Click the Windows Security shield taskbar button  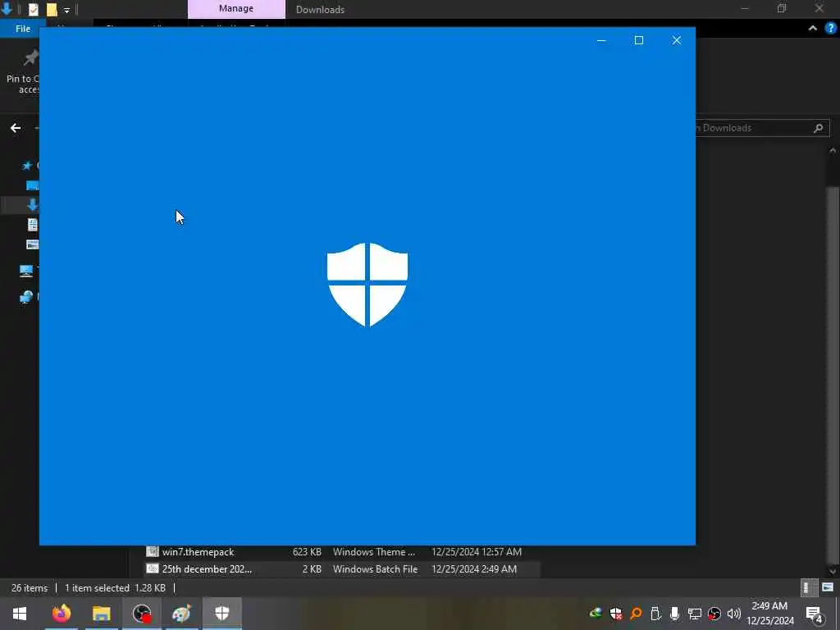221,614
